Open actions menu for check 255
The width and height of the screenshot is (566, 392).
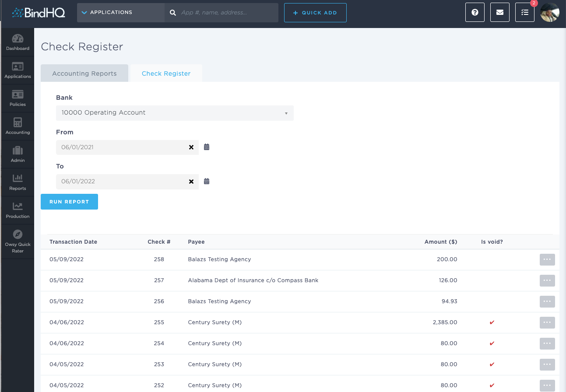(547, 322)
